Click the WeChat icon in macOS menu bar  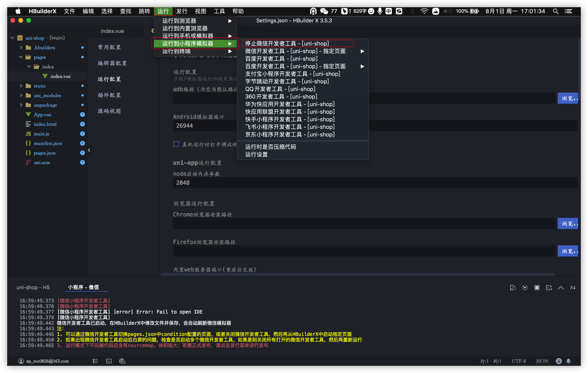tap(324, 11)
